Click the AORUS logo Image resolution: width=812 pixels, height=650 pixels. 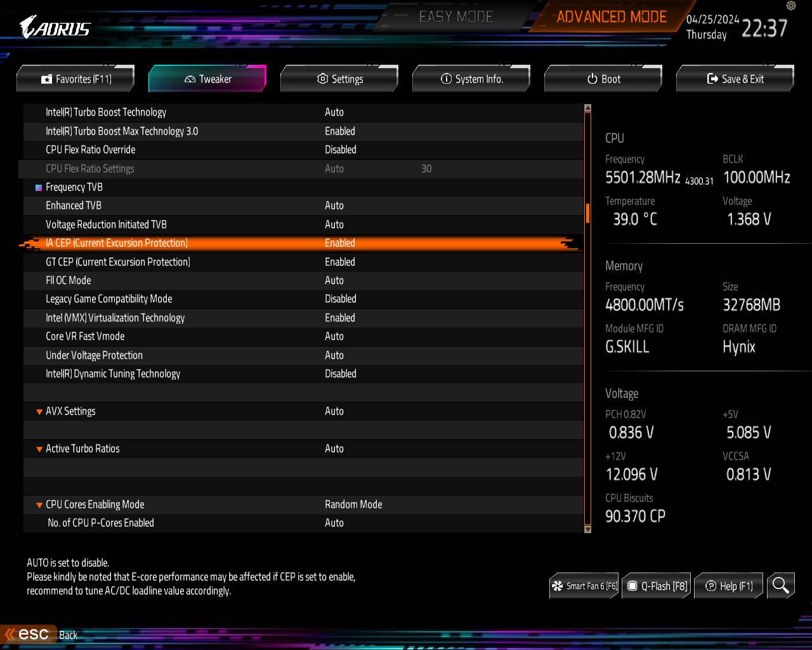(55, 27)
